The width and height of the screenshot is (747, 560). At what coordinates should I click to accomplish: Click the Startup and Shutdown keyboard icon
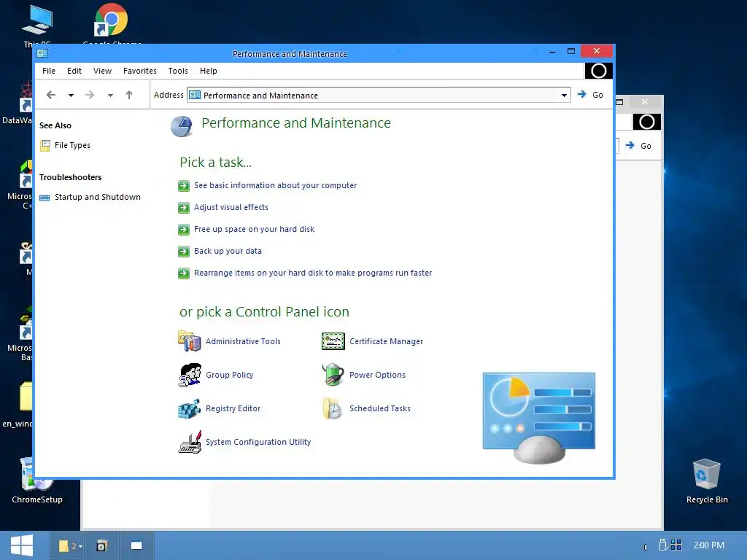point(44,198)
